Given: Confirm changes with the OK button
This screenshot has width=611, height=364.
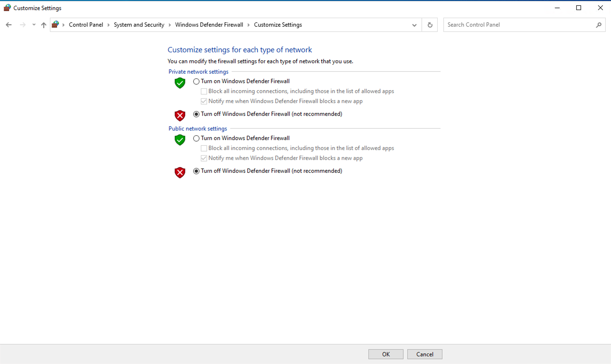Looking at the screenshot, I should click(x=386, y=354).
